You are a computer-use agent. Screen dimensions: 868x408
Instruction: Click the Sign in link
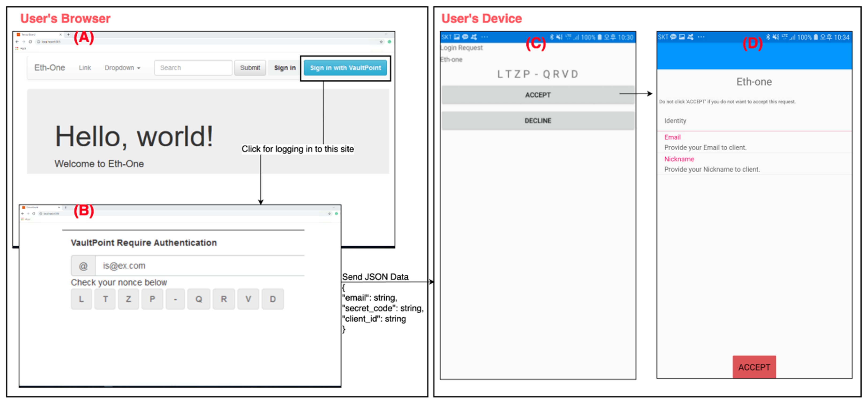tap(285, 68)
